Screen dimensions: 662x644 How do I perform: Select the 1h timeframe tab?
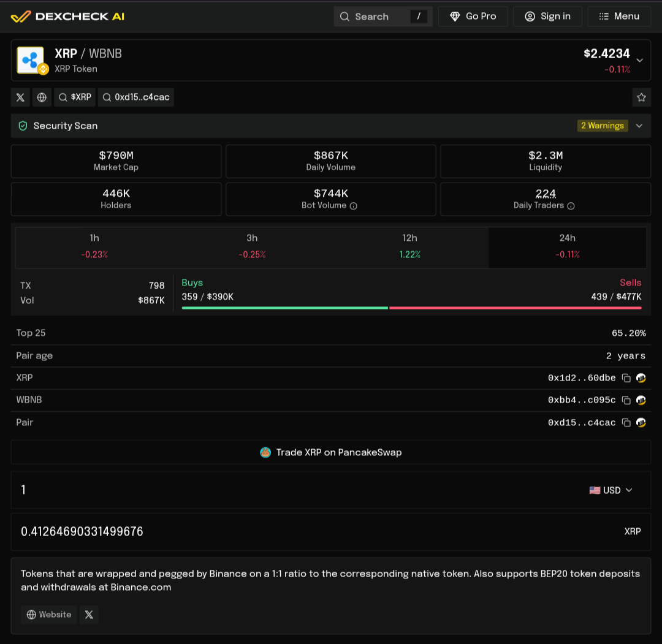(x=94, y=246)
